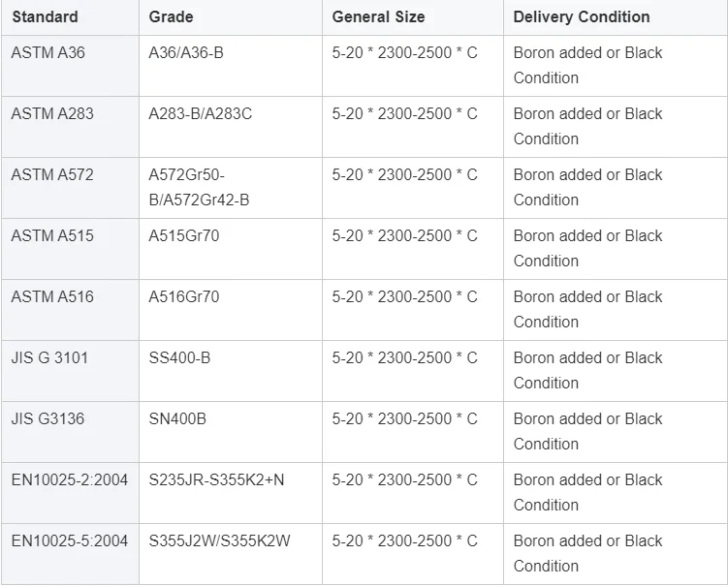Click the SS400-B grade cell

[x=179, y=357]
